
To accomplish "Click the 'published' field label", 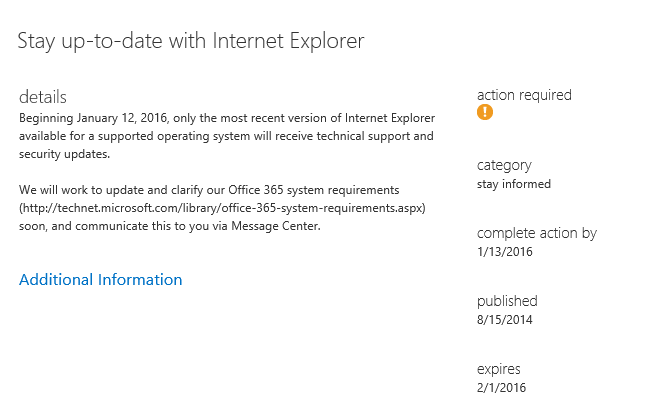I will [507, 301].
